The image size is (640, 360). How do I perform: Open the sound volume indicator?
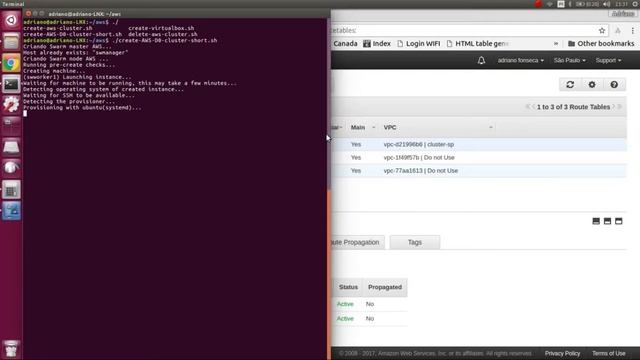[x=607, y=4]
